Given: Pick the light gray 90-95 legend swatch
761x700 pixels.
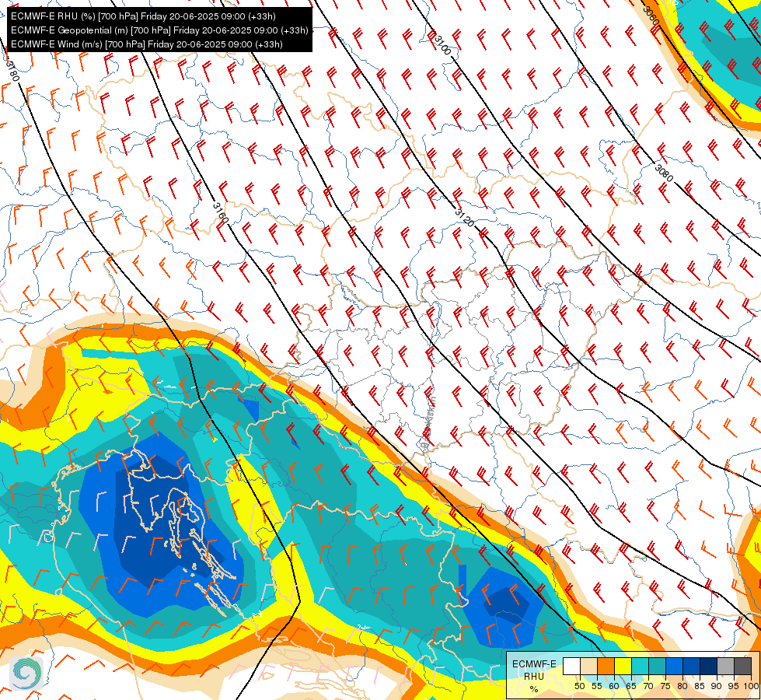Looking at the screenshot, I should pyautogui.click(x=725, y=666).
